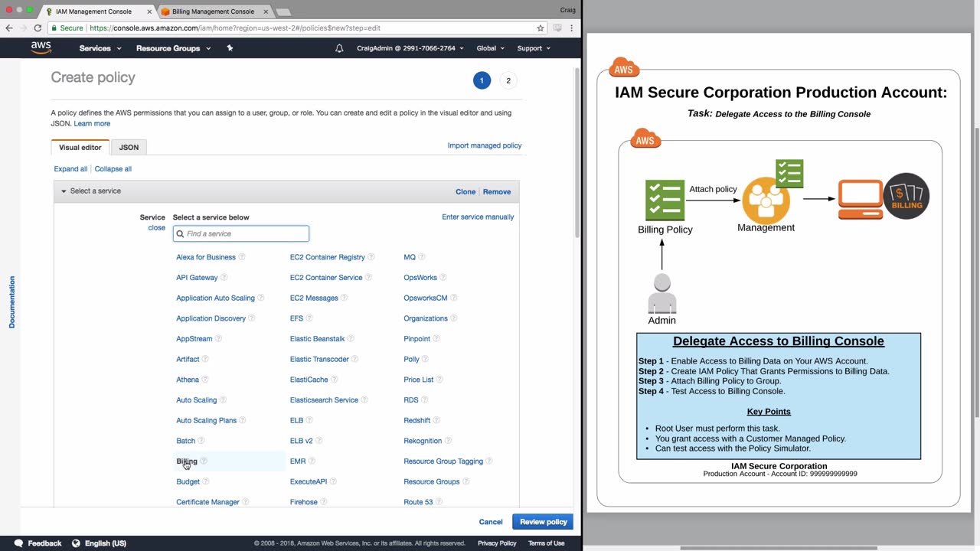Click the AWS logo in the console header
980x551 pixels.
click(41, 48)
